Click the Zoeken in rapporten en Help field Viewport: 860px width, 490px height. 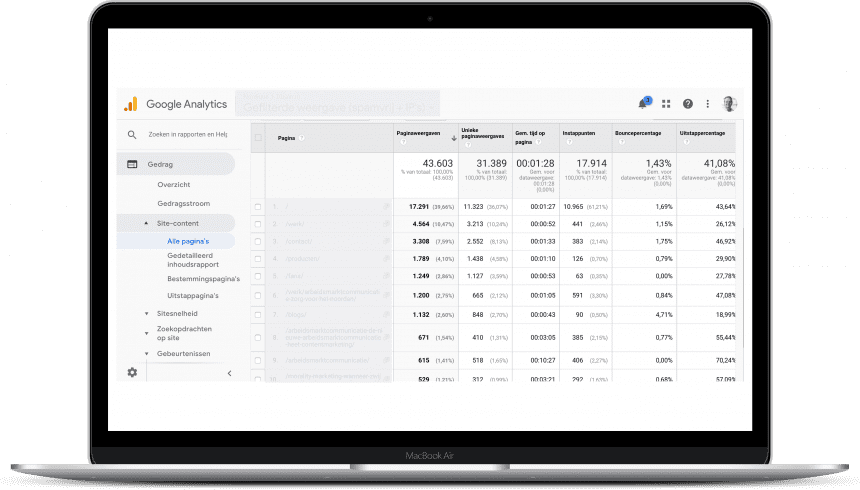(188, 134)
